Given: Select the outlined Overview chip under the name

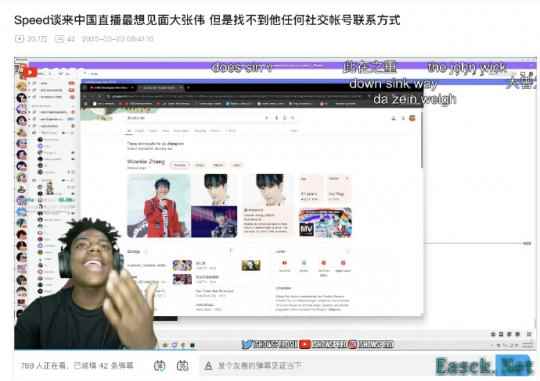Looking at the screenshot, I should tap(180, 165).
